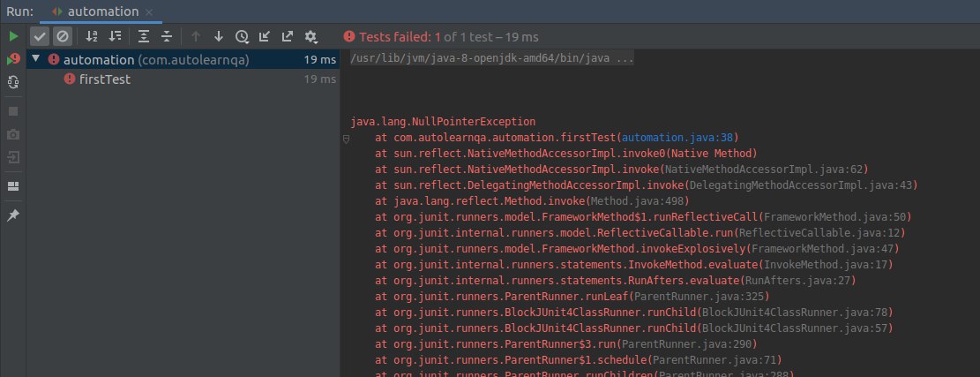
Task: Open FrameworkMethod.java:47 stack link
Action: click(x=822, y=250)
